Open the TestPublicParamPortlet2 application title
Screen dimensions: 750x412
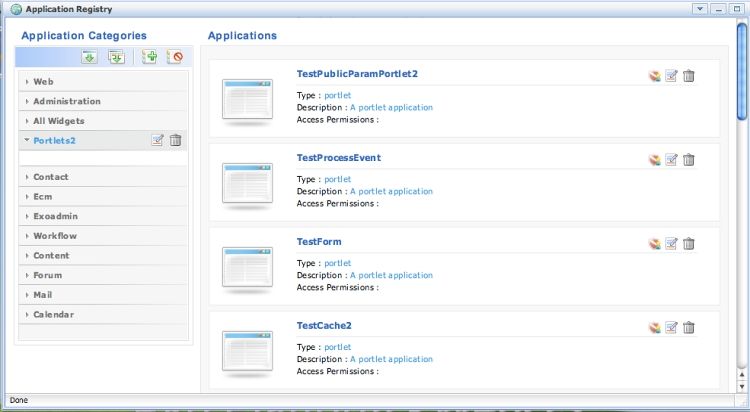click(x=357, y=74)
